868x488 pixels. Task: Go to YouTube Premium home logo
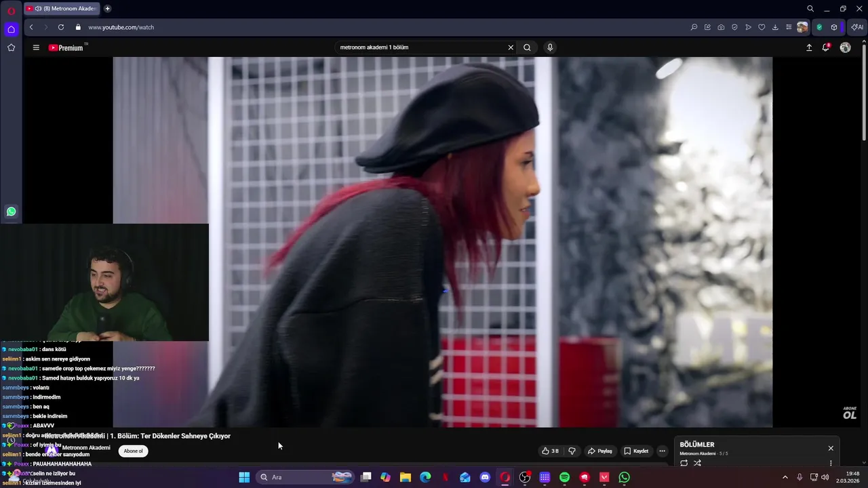coord(66,47)
